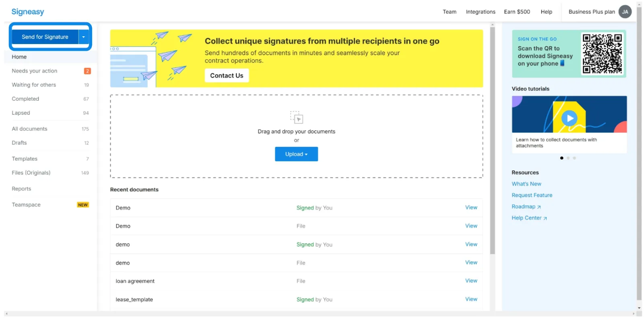644x318 pixels.
Task: Click the Help Center external link arrow
Action: [545, 218]
